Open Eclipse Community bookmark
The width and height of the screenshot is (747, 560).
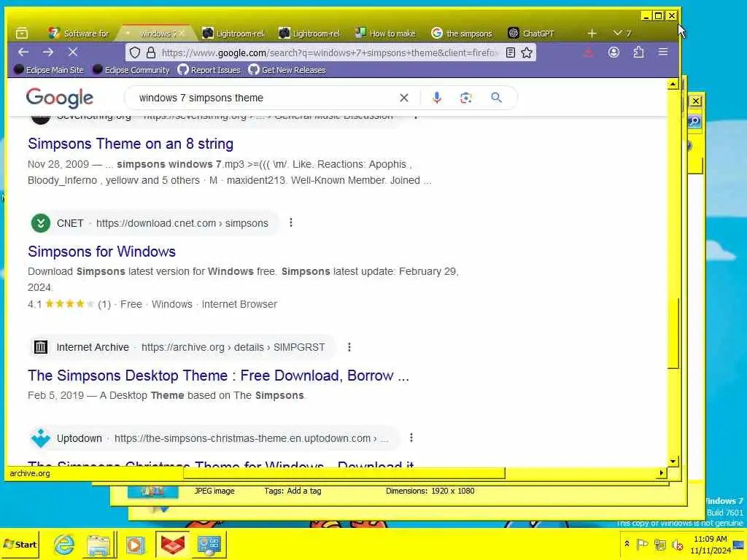(x=131, y=70)
